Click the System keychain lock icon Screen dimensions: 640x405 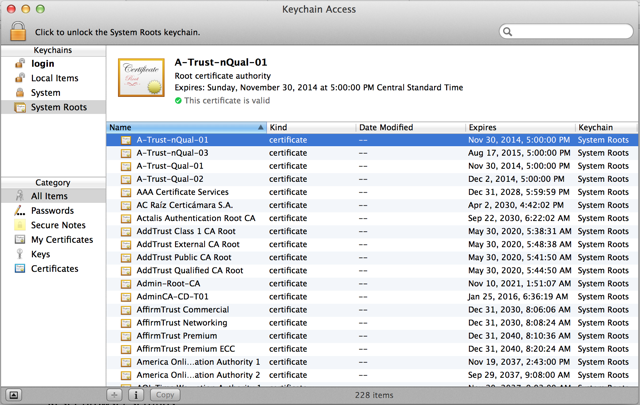point(20,93)
